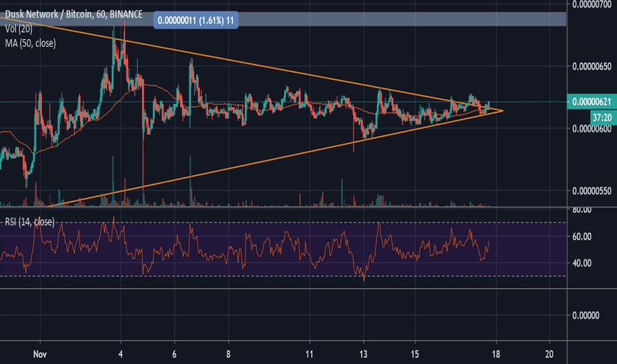This screenshot has height=364, width=617.
Task: Click the RSI 60.00 axis label
Action: tap(582, 236)
